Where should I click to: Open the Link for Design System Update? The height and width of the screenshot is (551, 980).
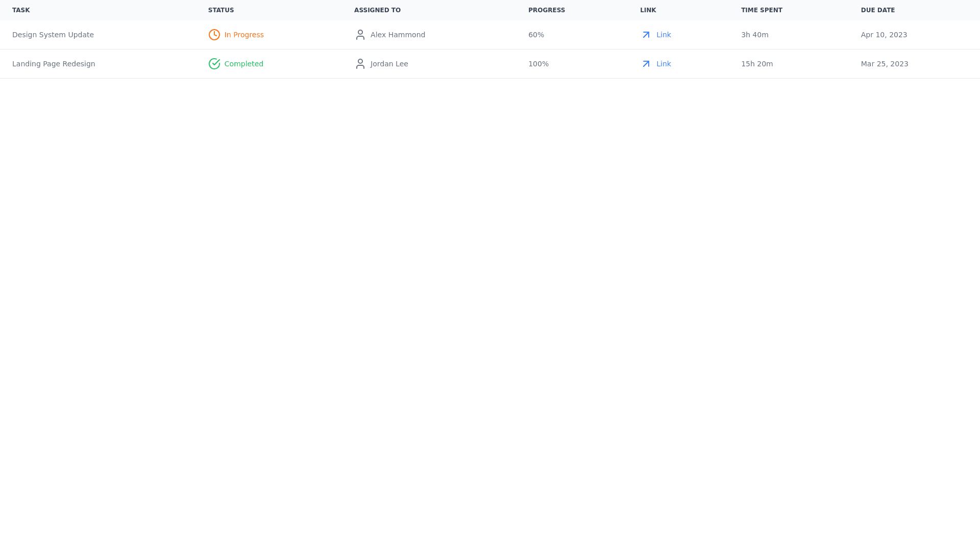tap(664, 35)
